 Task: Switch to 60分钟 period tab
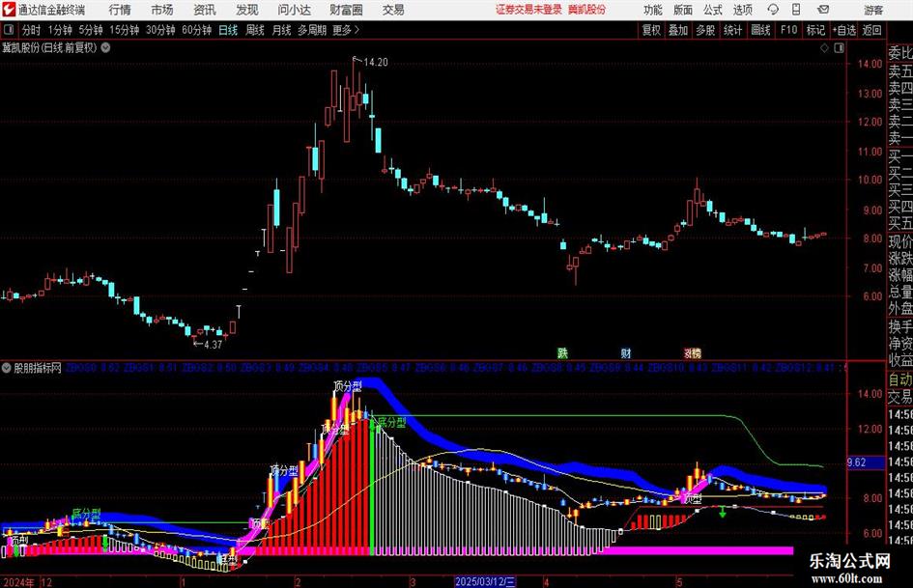196,30
